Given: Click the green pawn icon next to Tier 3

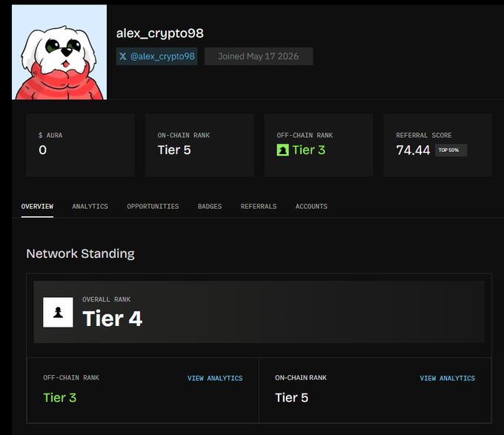Looking at the screenshot, I should [282, 150].
